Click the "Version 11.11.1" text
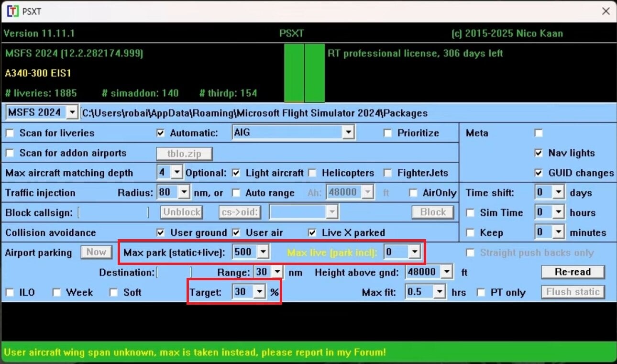The image size is (617, 364). coord(39,33)
